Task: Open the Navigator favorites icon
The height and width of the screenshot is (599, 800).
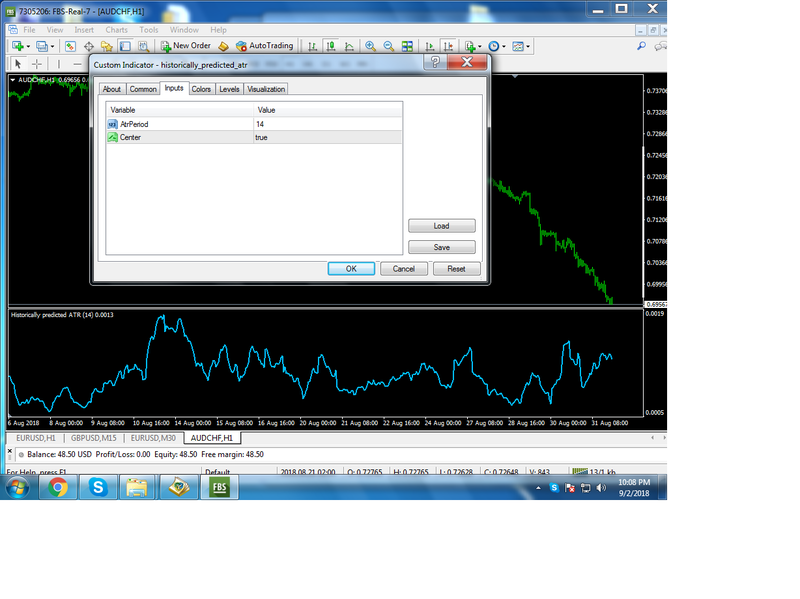Action: coord(107,46)
